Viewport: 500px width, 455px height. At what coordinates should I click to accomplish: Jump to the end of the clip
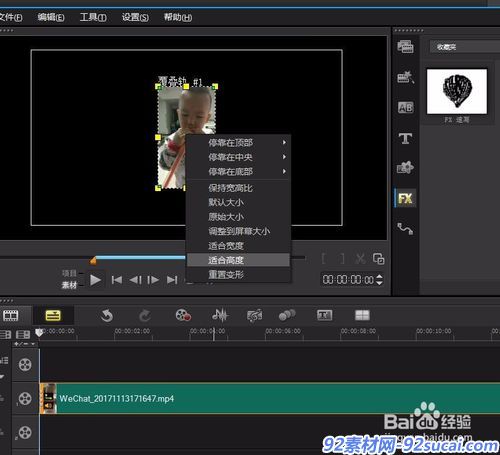point(172,280)
